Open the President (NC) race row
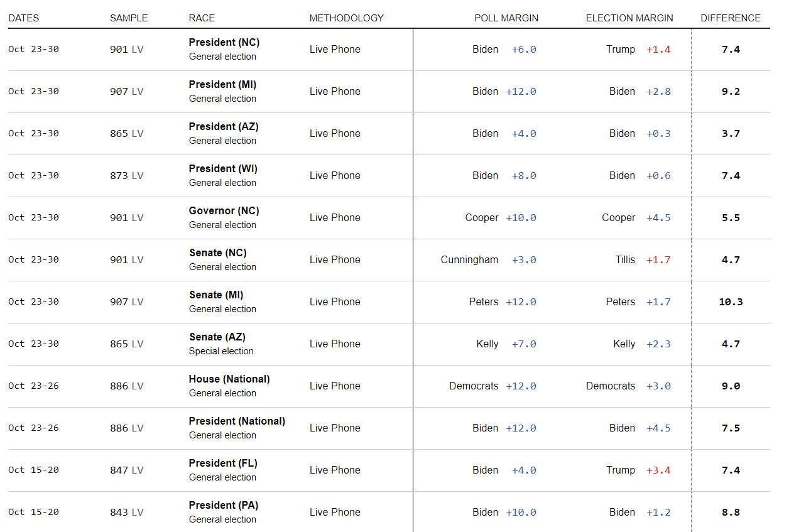 pyautogui.click(x=224, y=43)
